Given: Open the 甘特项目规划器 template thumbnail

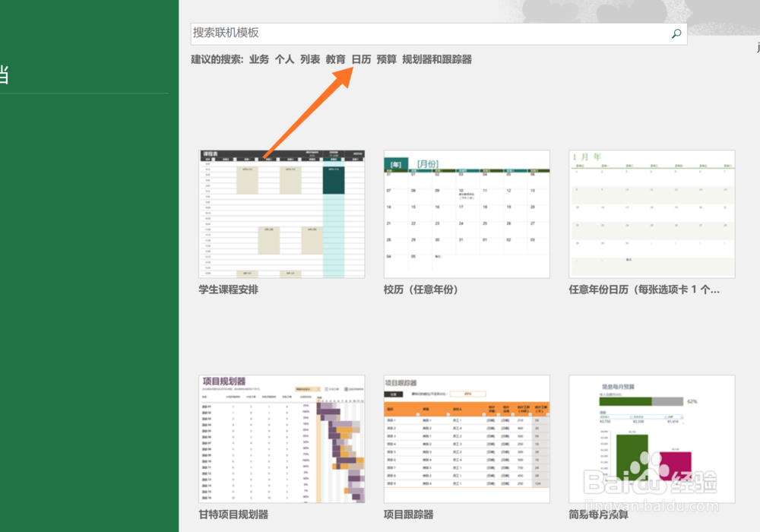Looking at the screenshot, I should (x=281, y=439).
